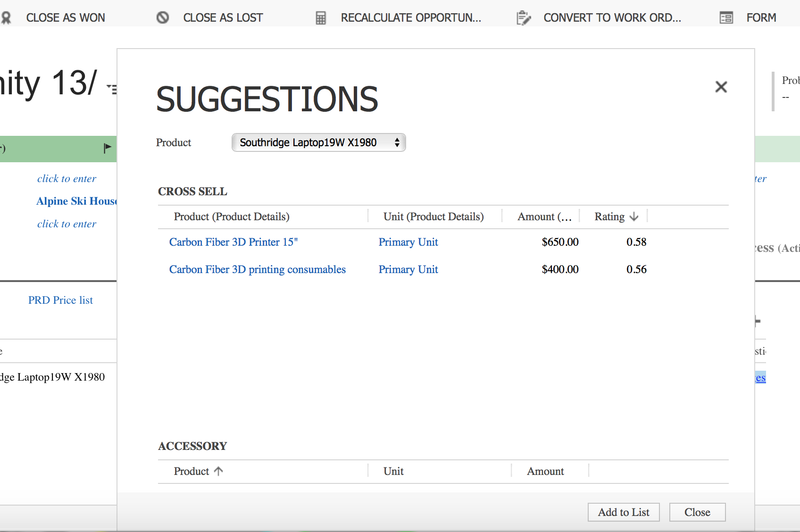Screen dimensions: 800x532
Task: Click the Product sort ascending arrow
Action: (218, 471)
